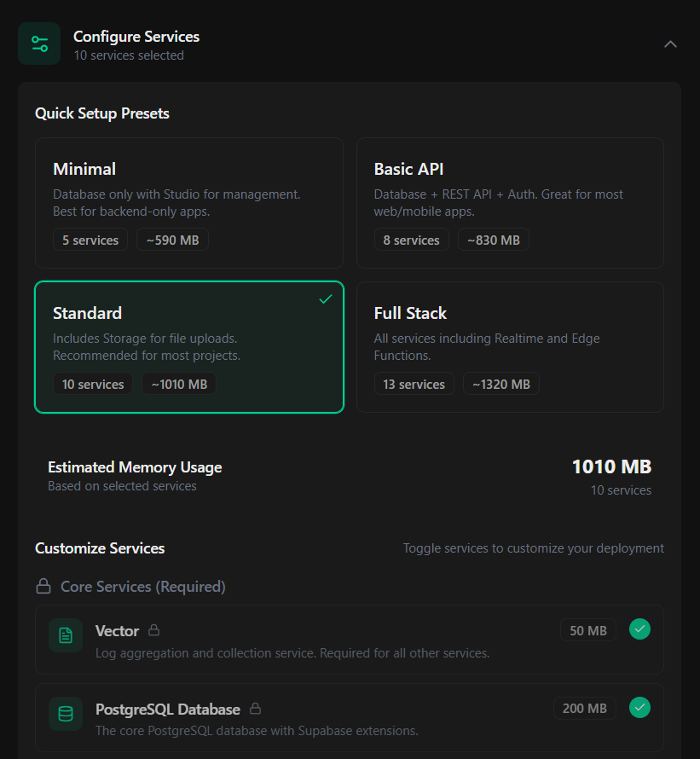
Task: Click the 50 MB Vector badge
Action: [x=587, y=630]
